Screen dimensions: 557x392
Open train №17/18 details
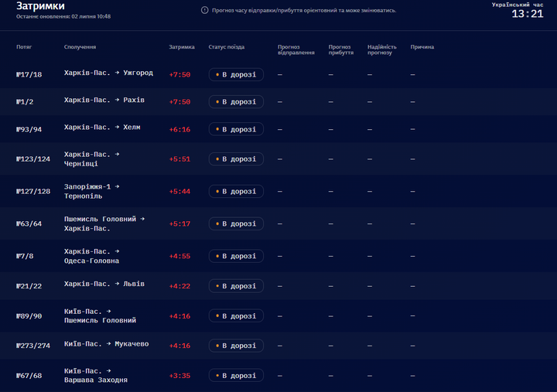[x=29, y=74]
